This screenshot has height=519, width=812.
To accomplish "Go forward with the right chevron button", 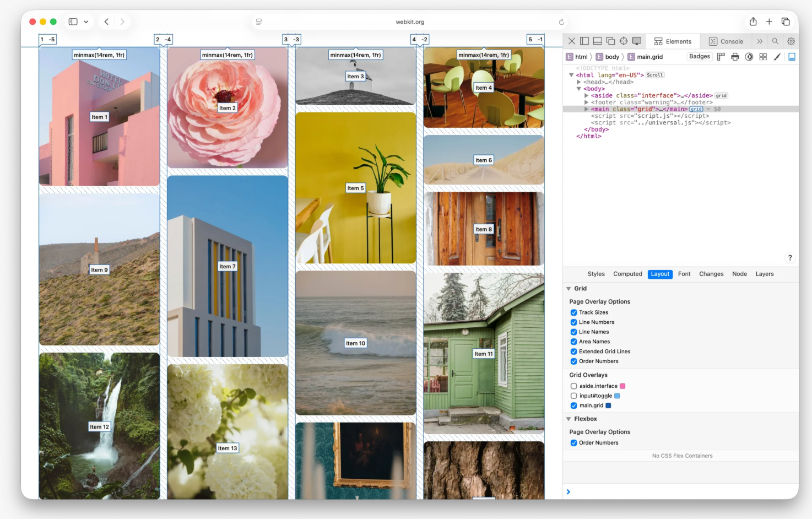I will tap(122, 21).
